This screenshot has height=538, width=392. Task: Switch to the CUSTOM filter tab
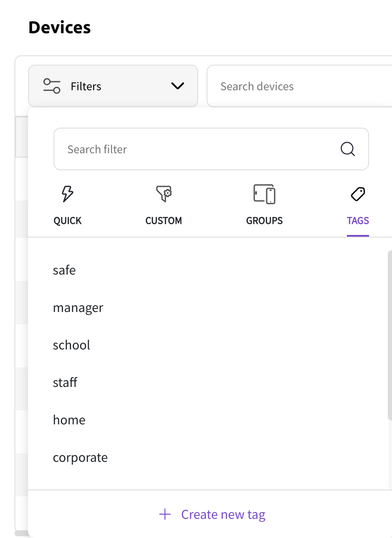point(164,220)
